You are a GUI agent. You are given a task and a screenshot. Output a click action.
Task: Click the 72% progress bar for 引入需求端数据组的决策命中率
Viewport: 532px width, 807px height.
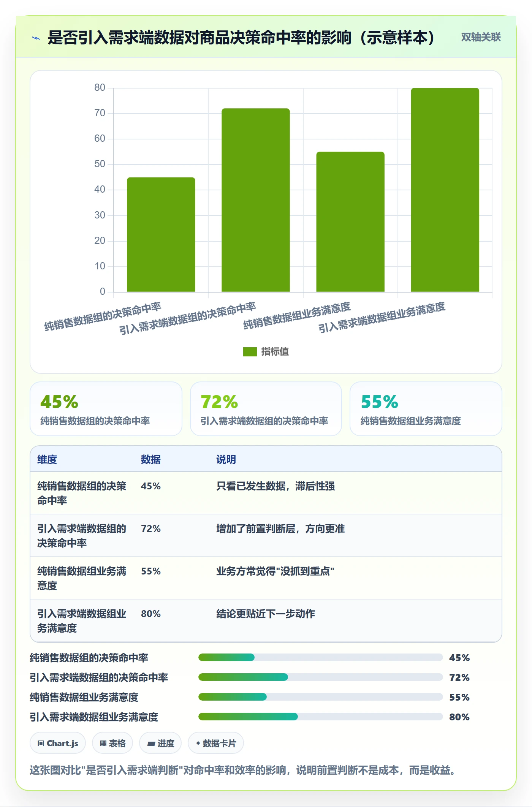pos(320,677)
